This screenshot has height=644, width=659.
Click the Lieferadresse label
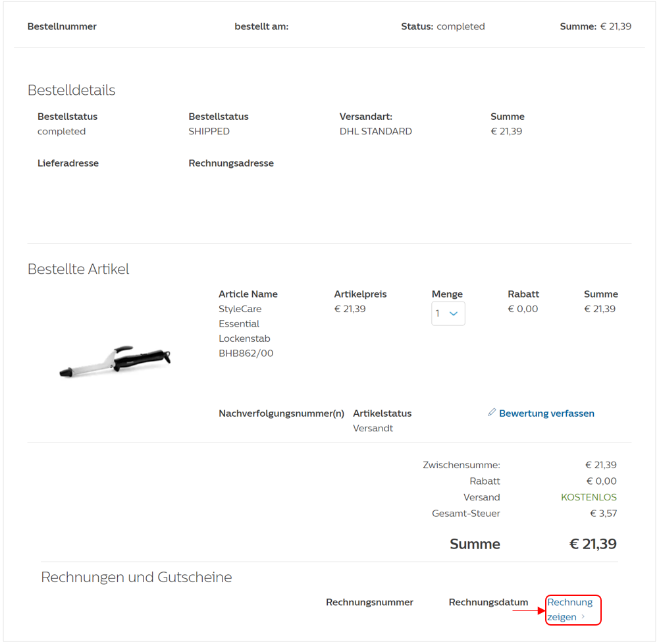(x=68, y=163)
